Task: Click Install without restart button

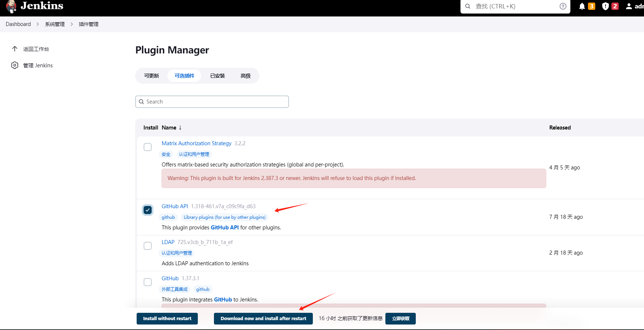Action: [167, 319]
